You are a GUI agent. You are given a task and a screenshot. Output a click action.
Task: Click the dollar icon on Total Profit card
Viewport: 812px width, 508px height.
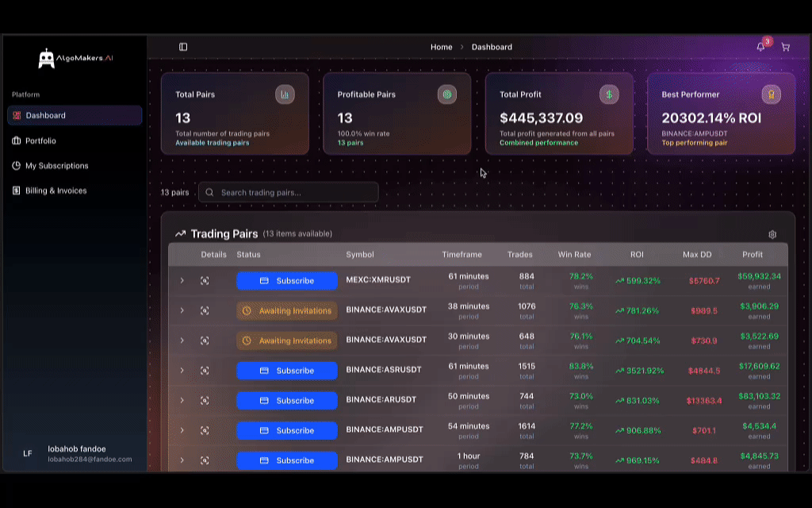tap(608, 94)
